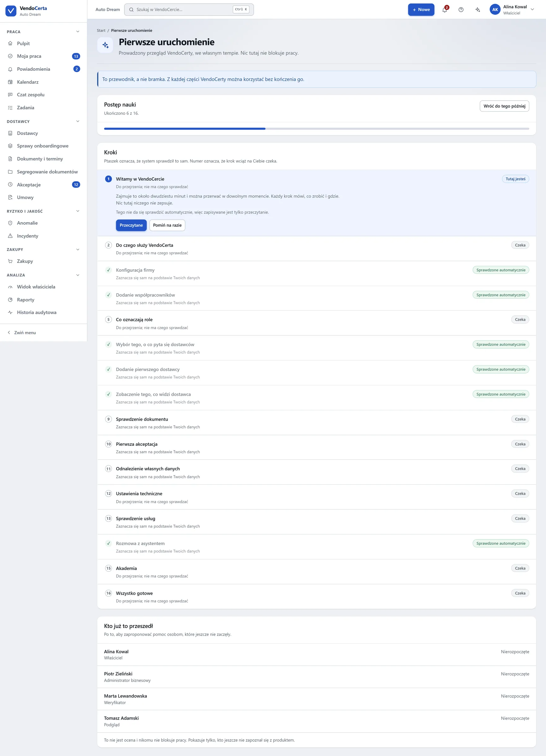This screenshot has width=546, height=756.
Task: Click Pomiń na razie button
Action: coord(167,225)
